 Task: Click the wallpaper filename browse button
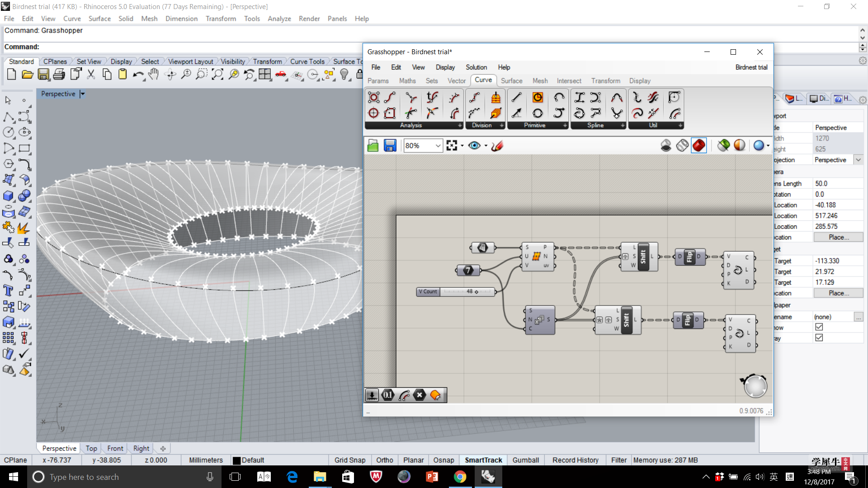pyautogui.click(x=858, y=317)
